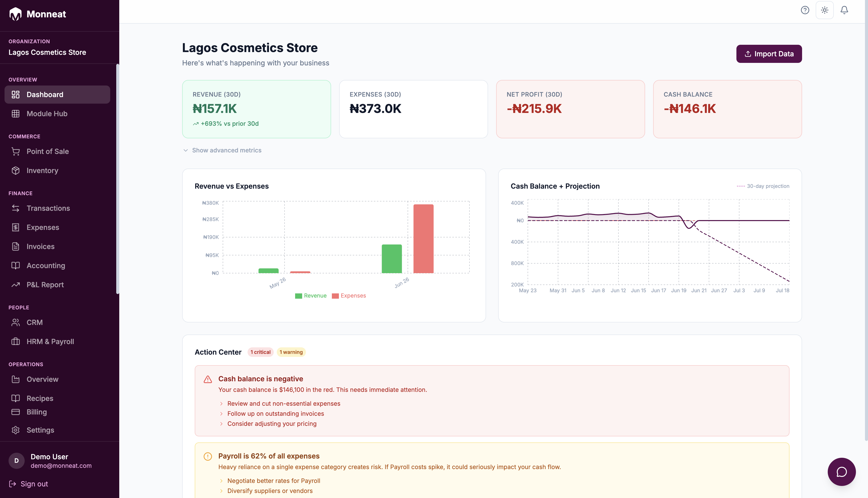Go to Point of Sale
The image size is (868, 498).
click(57, 151)
